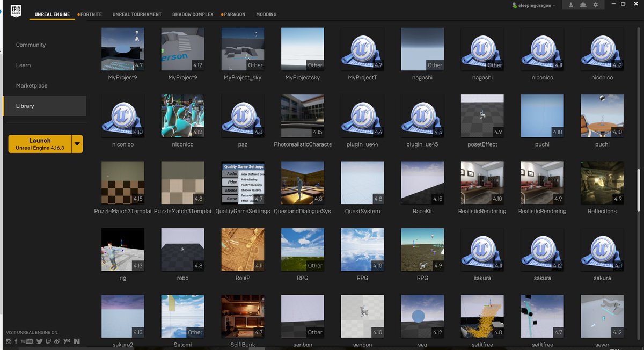Open the settings gear icon

(595, 5)
